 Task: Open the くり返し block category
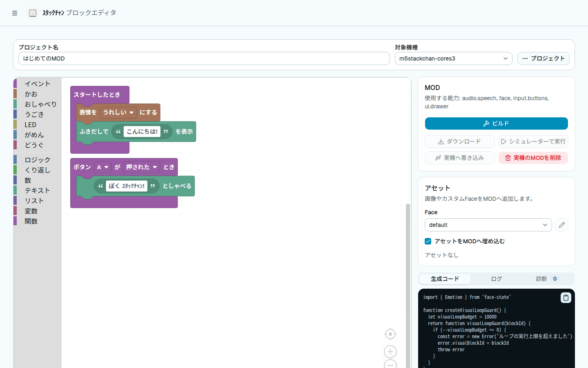[x=37, y=170]
